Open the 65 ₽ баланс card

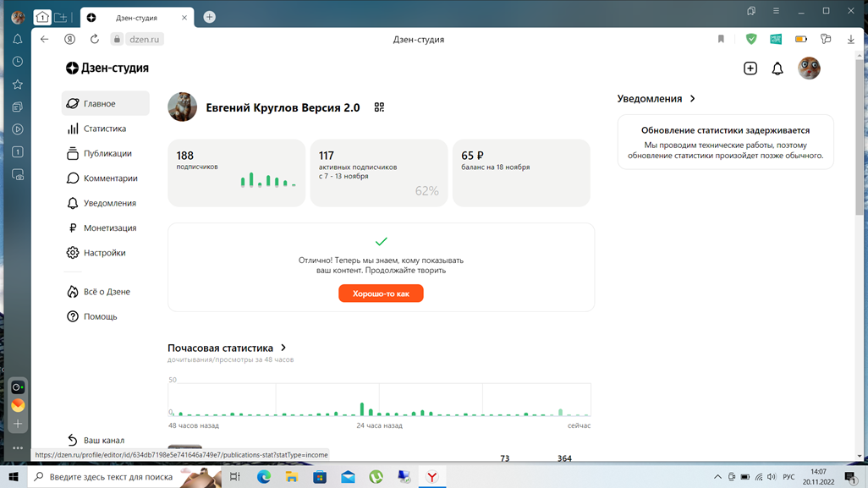521,173
